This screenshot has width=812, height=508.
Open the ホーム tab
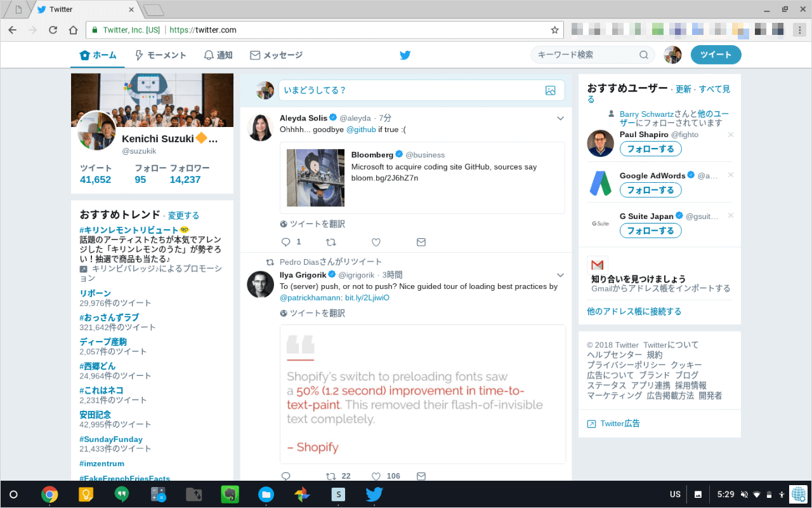tap(98, 55)
